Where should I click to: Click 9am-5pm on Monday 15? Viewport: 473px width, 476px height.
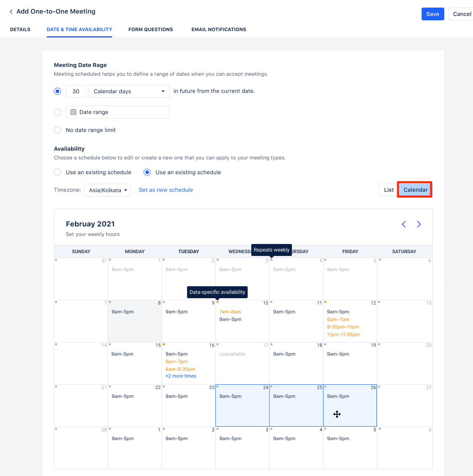(x=122, y=354)
